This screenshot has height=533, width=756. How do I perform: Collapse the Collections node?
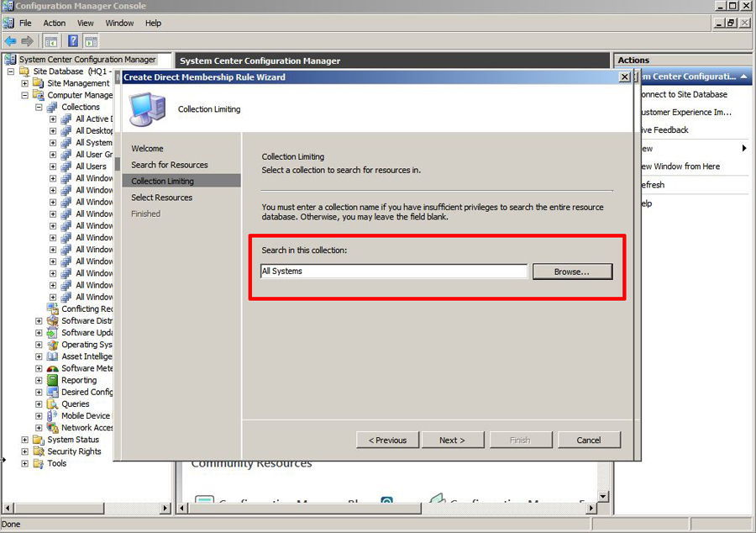39,107
